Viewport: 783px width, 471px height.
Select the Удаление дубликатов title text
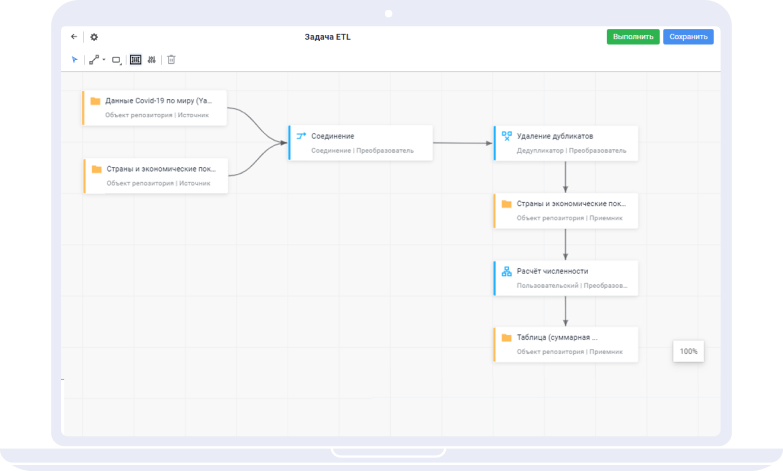(x=555, y=136)
